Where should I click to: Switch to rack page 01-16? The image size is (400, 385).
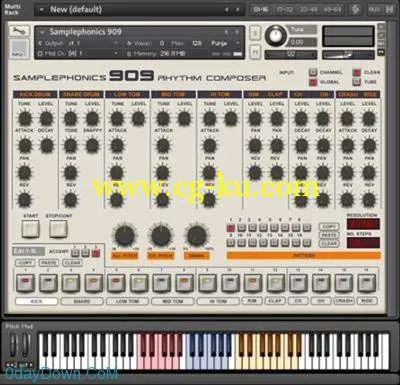tap(261, 10)
